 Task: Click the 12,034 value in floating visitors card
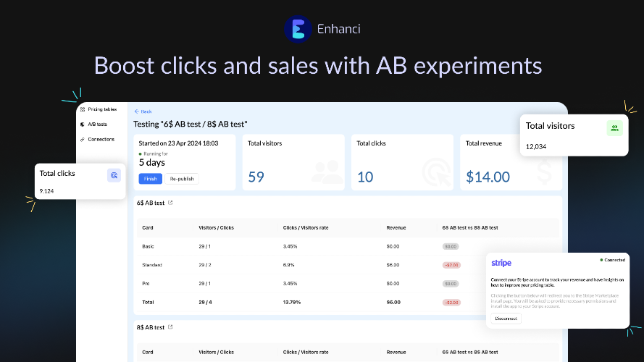point(536,146)
